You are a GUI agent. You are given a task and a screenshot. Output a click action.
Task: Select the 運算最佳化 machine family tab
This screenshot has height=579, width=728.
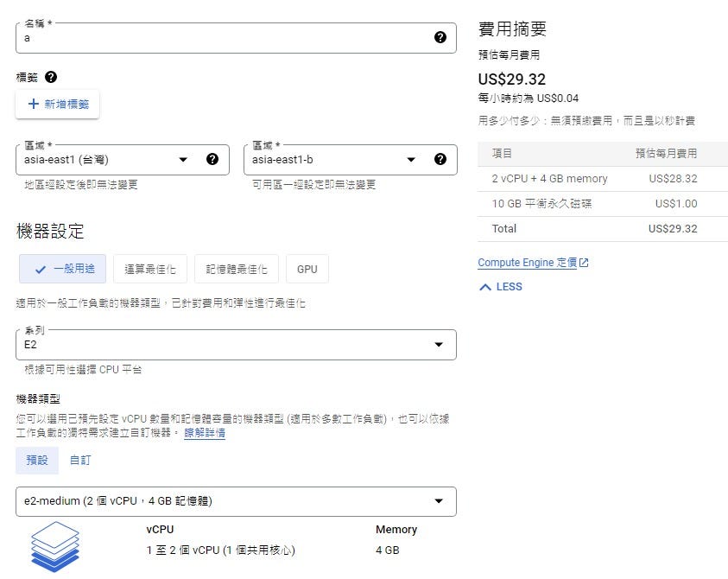coord(150,269)
